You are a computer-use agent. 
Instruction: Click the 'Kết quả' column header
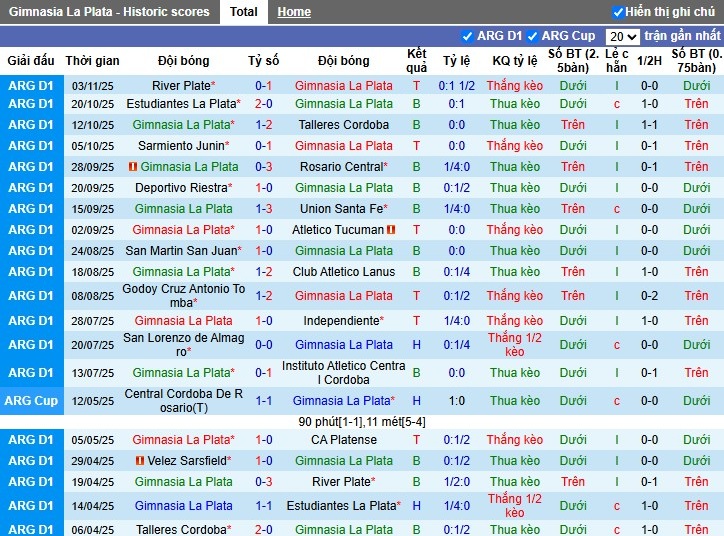pyautogui.click(x=416, y=60)
